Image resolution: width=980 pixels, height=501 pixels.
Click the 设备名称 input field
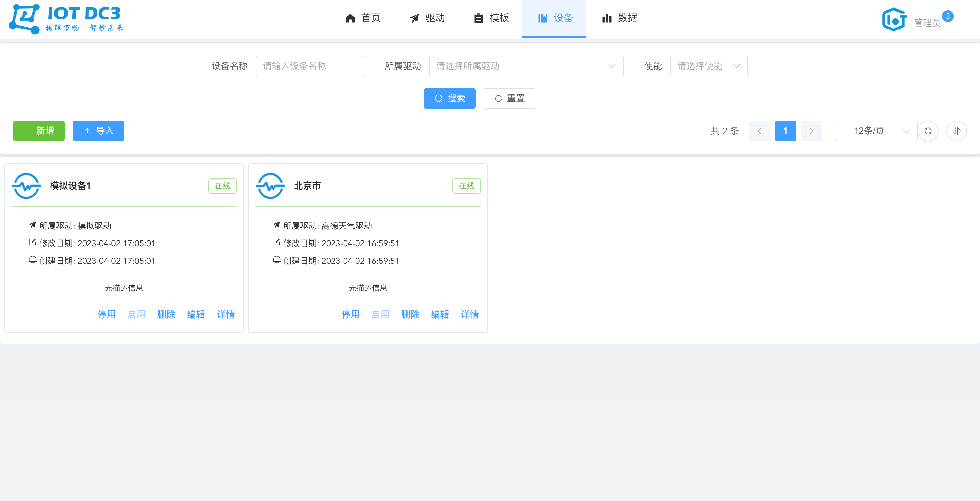(x=310, y=66)
